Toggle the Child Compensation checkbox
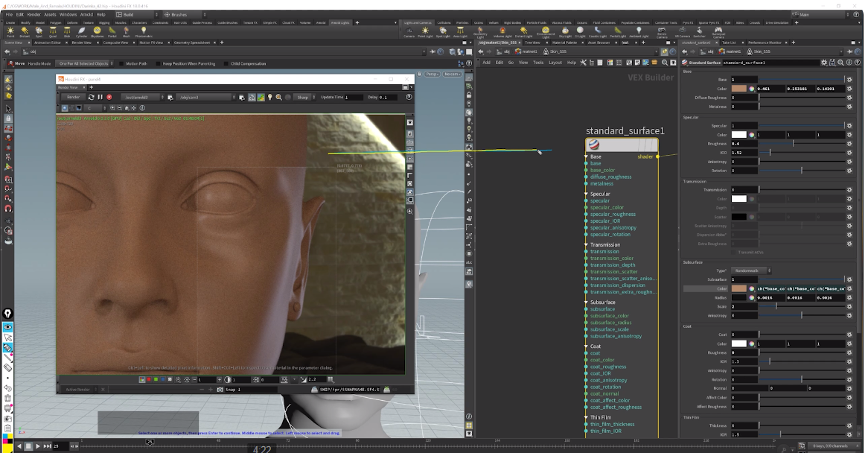The height and width of the screenshot is (453, 868). coord(227,63)
